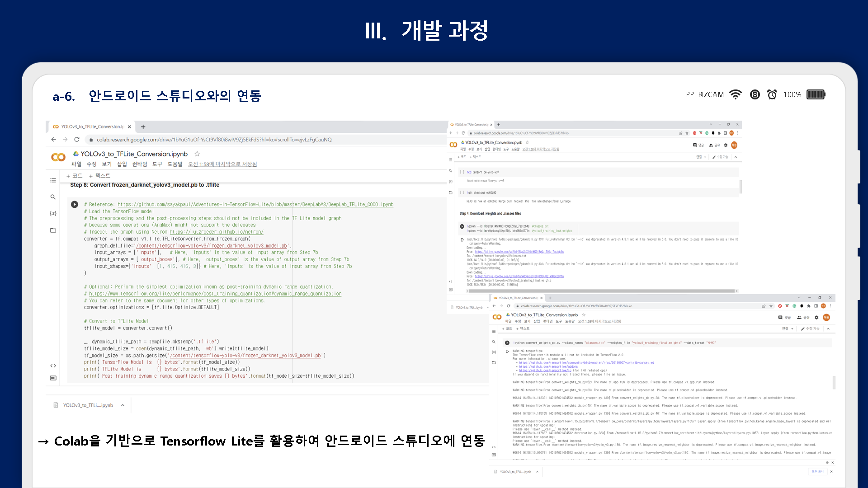Open the file browser folder icon in sidebar

[53, 230]
